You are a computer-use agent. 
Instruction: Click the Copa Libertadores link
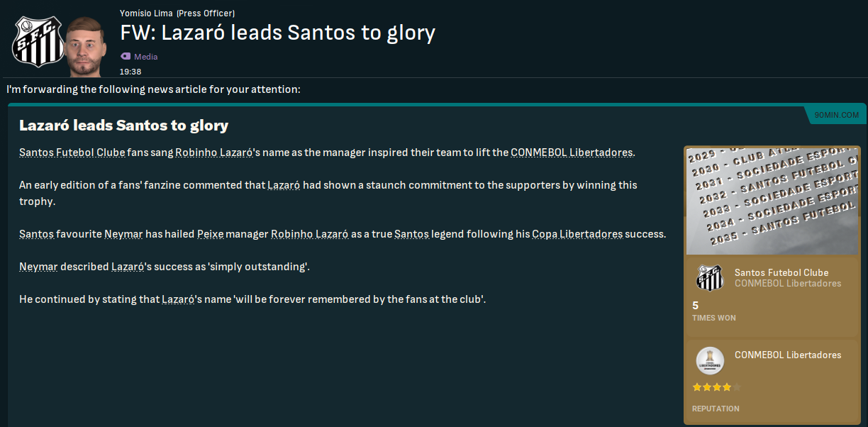pos(577,234)
